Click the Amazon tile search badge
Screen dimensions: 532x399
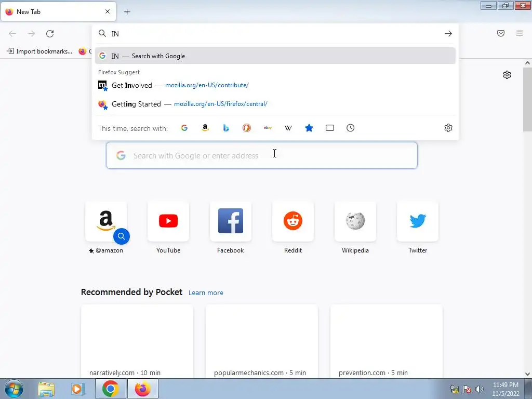pyautogui.click(x=122, y=236)
